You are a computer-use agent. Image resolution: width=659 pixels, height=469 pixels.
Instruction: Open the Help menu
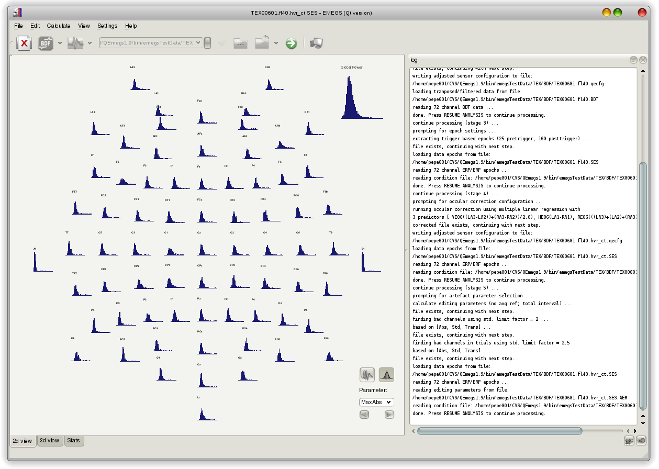(x=132, y=25)
